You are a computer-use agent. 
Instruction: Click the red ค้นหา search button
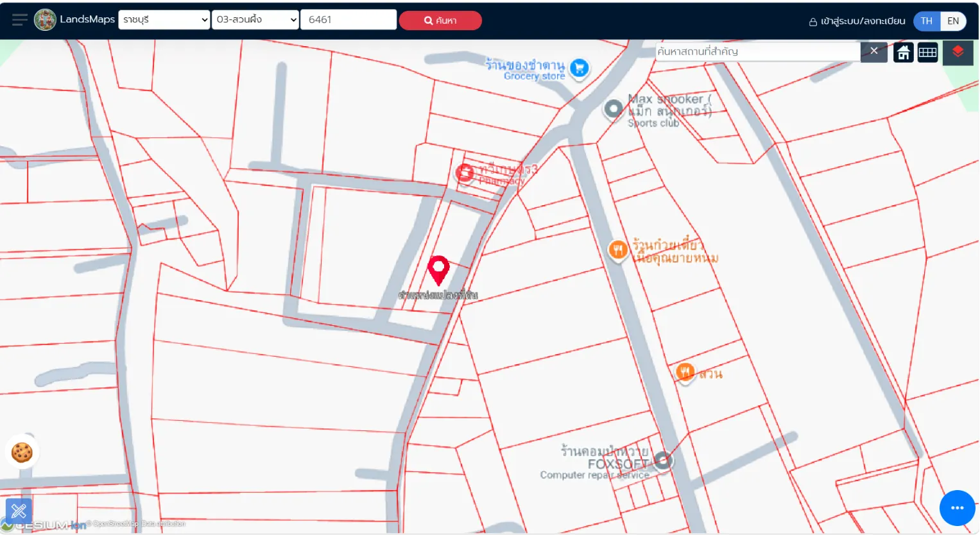click(440, 21)
